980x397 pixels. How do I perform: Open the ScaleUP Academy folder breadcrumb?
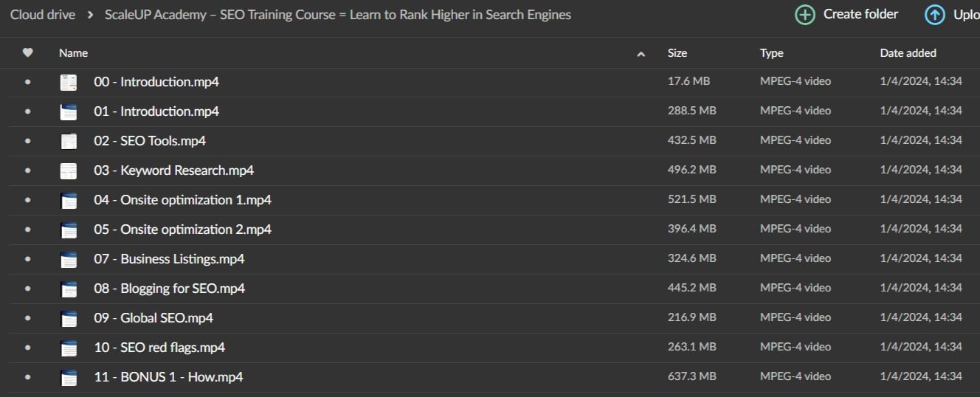[337, 15]
